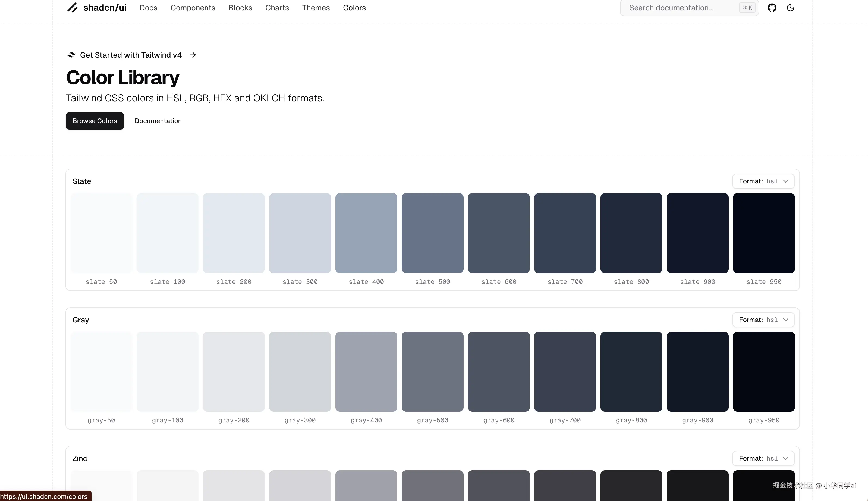This screenshot has width=868, height=501.
Task: Open the Zinc format selector
Action: pos(763,458)
